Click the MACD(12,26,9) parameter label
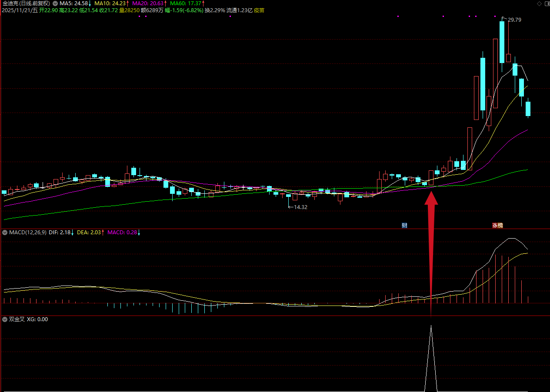 tap(27, 233)
